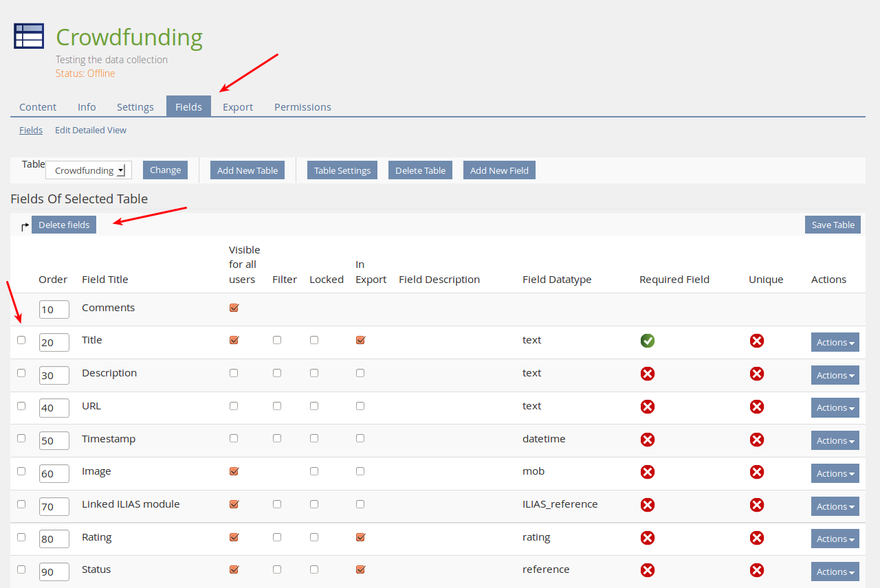This screenshot has height=588, width=880.
Task: Open the Table selection dropdown showing Crowdfunding
Action: pyautogui.click(x=89, y=170)
